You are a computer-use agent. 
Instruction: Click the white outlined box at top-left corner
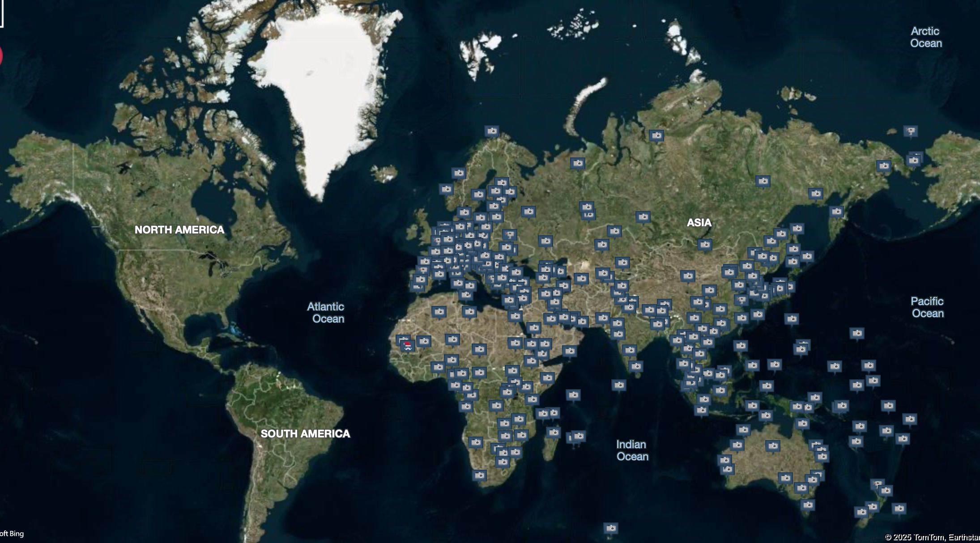1,13
